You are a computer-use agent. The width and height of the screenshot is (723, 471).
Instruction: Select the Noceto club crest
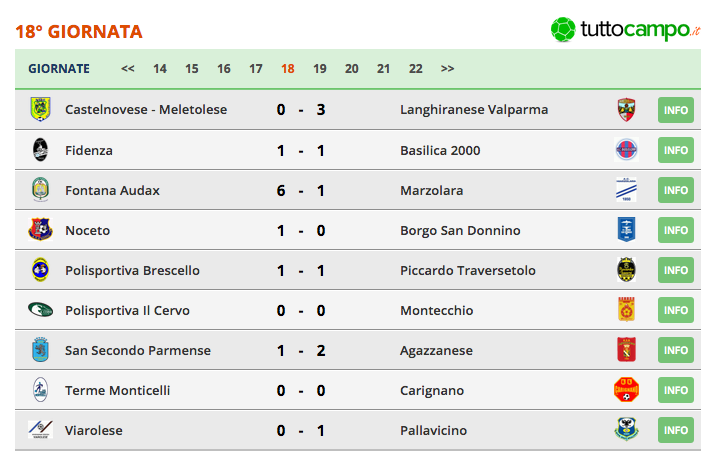pyautogui.click(x=40, y=229)
